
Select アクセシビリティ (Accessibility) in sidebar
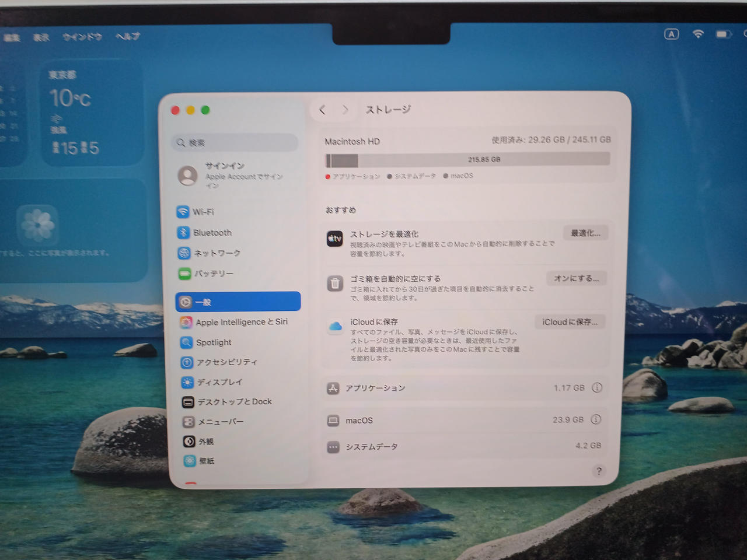point(226,362)
